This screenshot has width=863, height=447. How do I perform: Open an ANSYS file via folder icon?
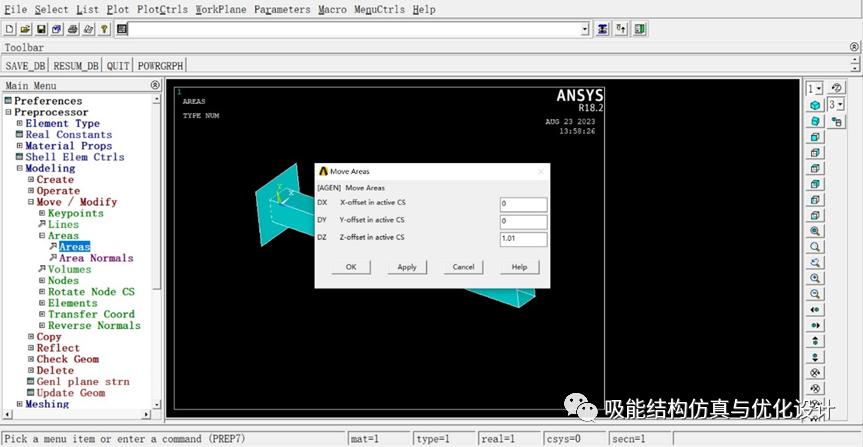(25, 29)
